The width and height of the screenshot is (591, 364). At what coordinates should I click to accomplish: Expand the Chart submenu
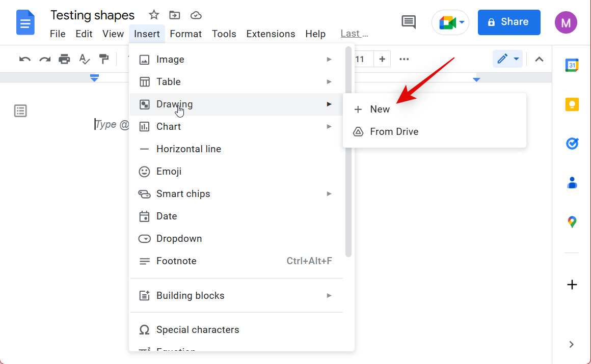pyautogui.click(x=236, y=127)
